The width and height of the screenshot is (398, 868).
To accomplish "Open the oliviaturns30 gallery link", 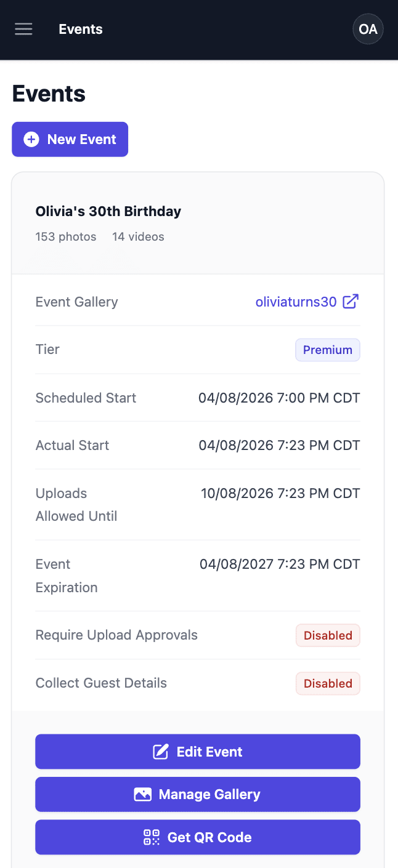I will click(x=296, y=302).
